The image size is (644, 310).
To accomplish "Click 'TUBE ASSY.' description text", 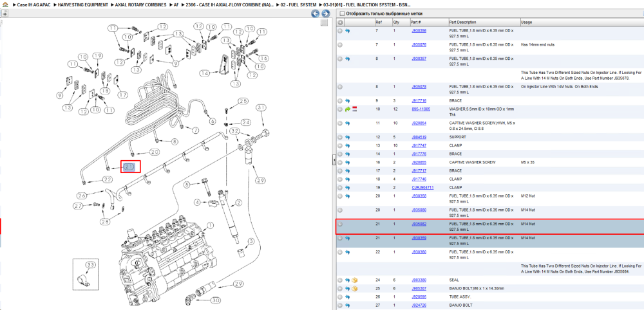I will 459,297.
